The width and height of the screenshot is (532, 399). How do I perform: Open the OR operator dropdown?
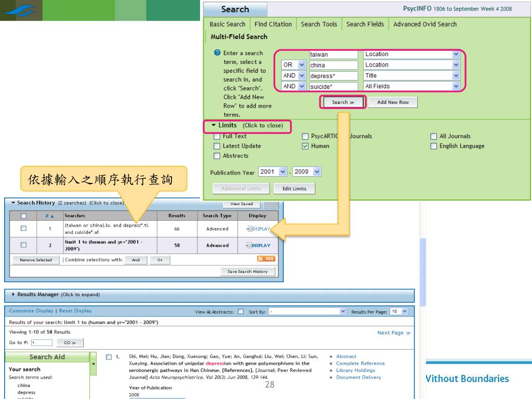(302, 65)
